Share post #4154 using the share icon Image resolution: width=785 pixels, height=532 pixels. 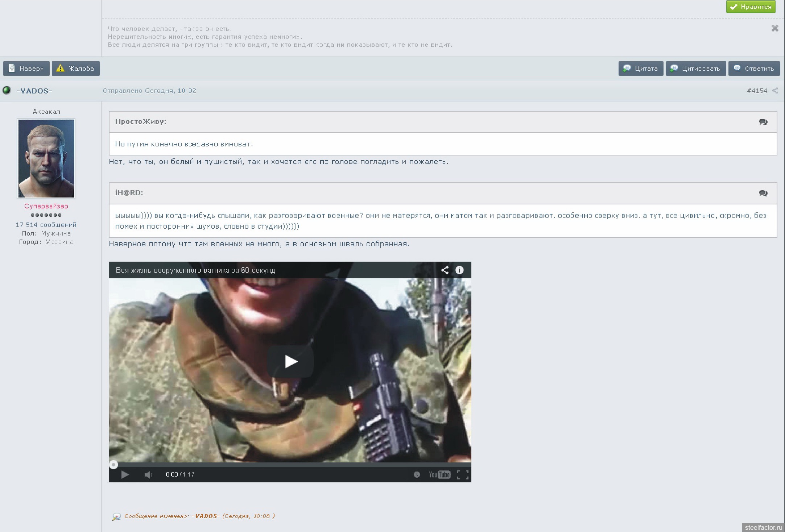point(775,91)
